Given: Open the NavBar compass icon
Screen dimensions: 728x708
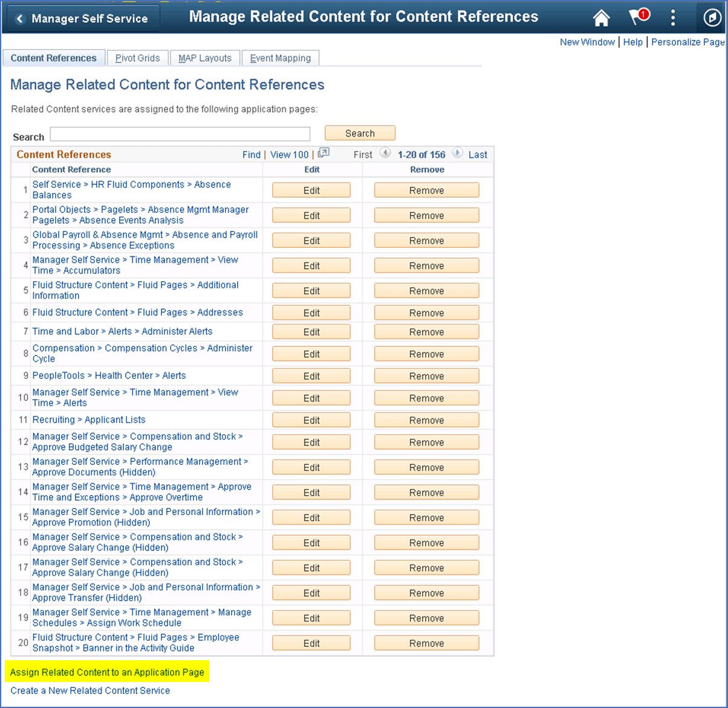Looking at the screenshot, I should point(712,18).
